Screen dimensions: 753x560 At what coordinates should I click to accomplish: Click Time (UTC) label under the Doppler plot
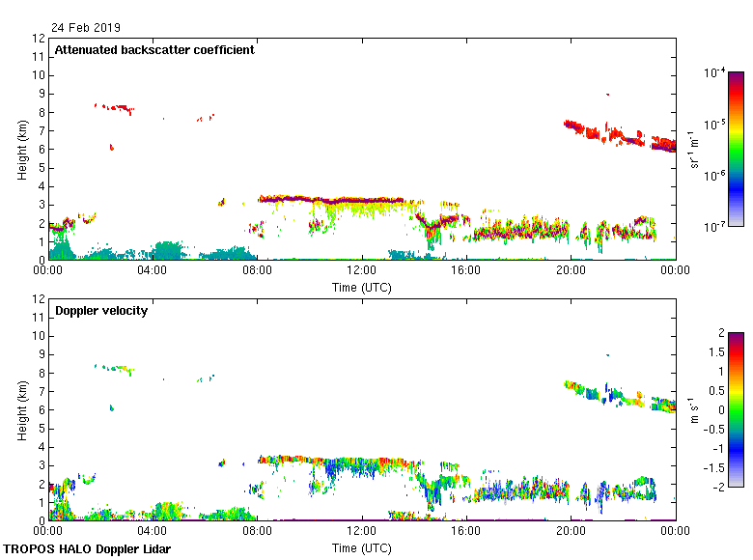(362, 548)
